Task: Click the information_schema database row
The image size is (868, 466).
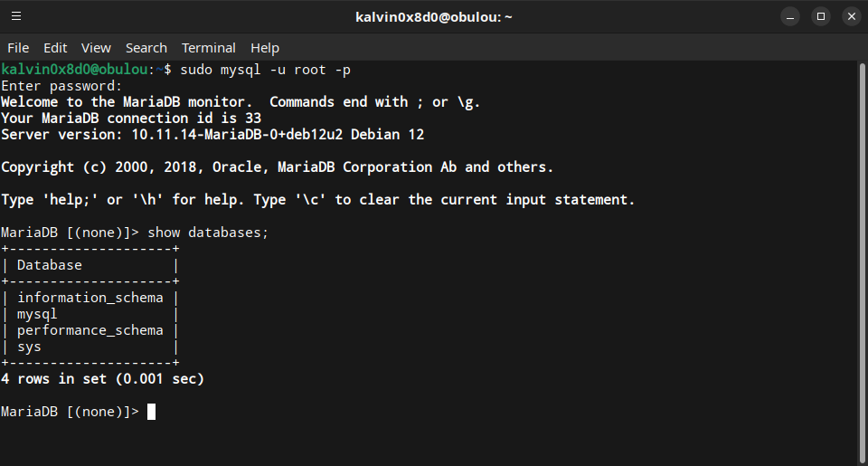Action: click(90, 298)
